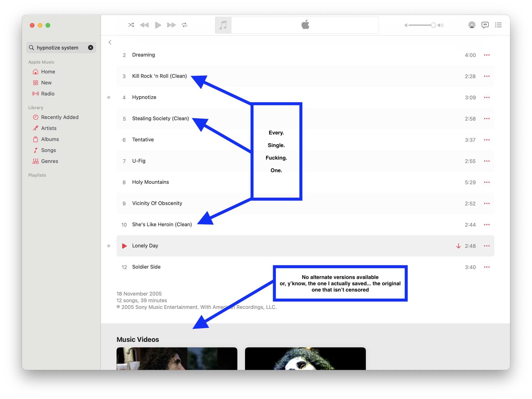Click the Library section header
This screenshot has height=399, width=532.
tap(36, 108)
